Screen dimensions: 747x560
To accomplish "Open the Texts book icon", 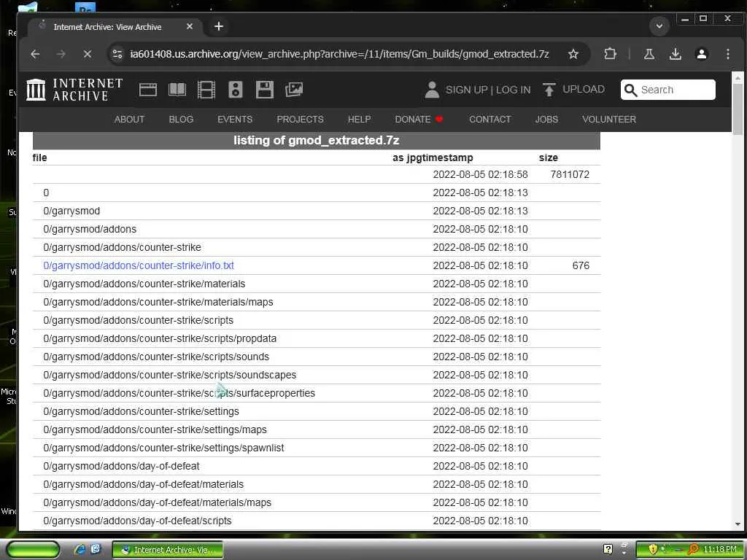I will (177, 90).
